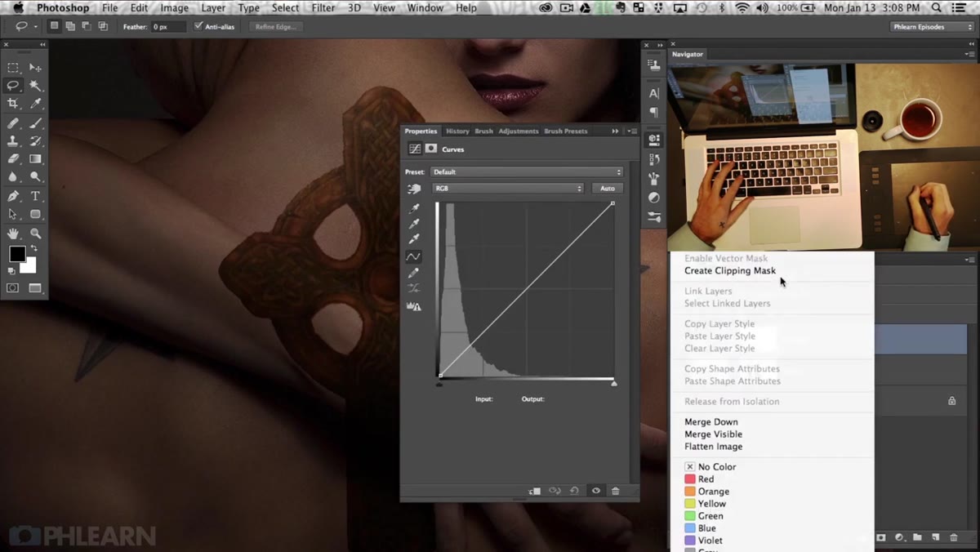Select the Blur tool
980x552 pixels.
pos(13,176)
